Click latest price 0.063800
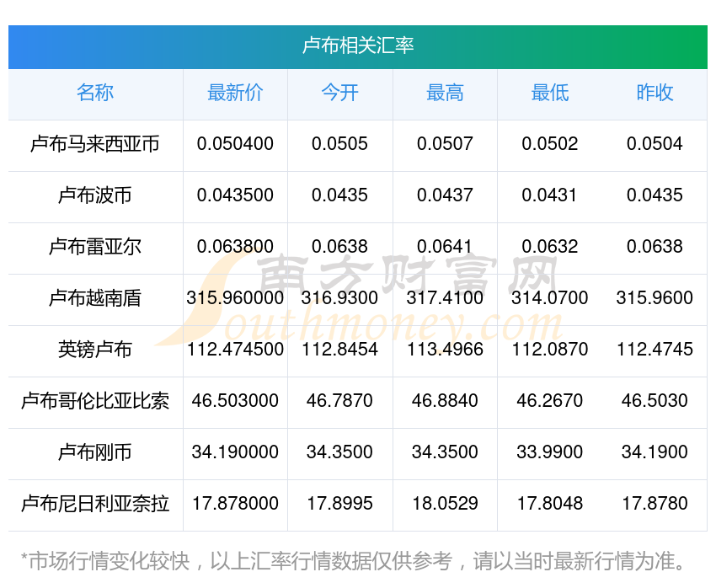The height and width of the screenshot is (588, 716). 235,247
